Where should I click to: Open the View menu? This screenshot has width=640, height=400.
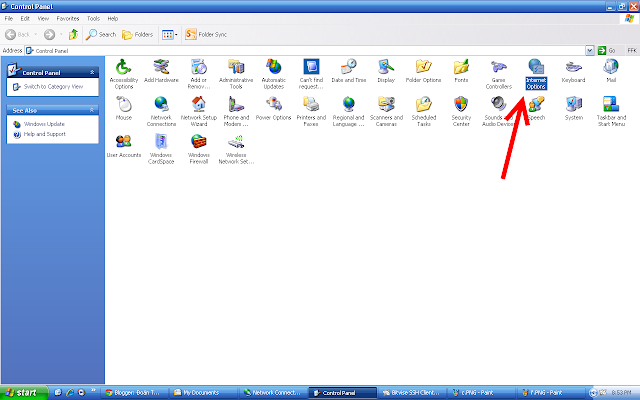[43, 18]
